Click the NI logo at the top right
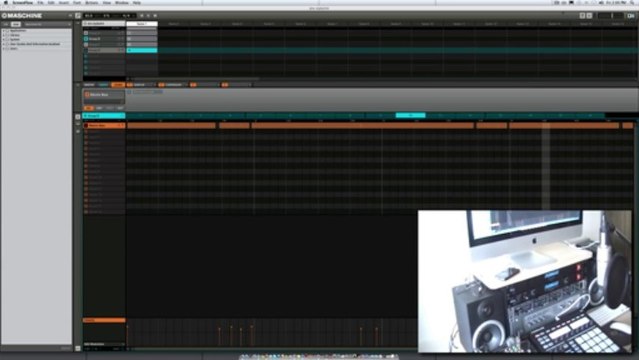Viewport: 639px width, 360px height. (631, 15)
